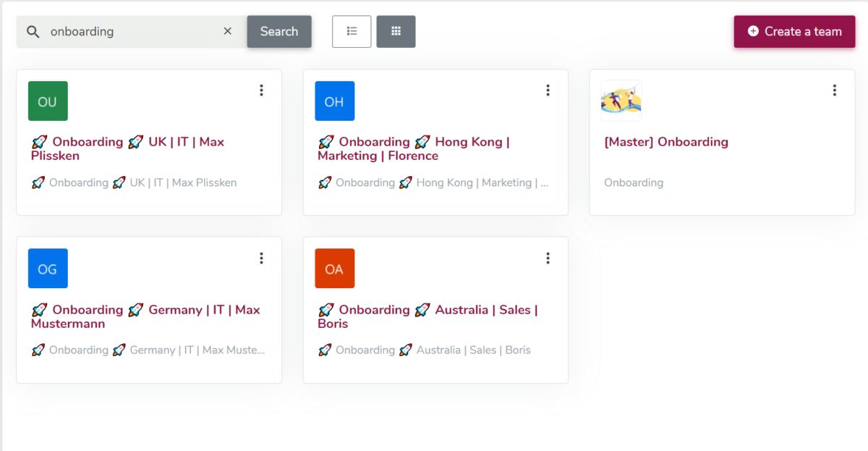Viewport: 868px width, 451px height.
Task: Open options menu on Onboarding UK card
Action: (x=261, y=90)
